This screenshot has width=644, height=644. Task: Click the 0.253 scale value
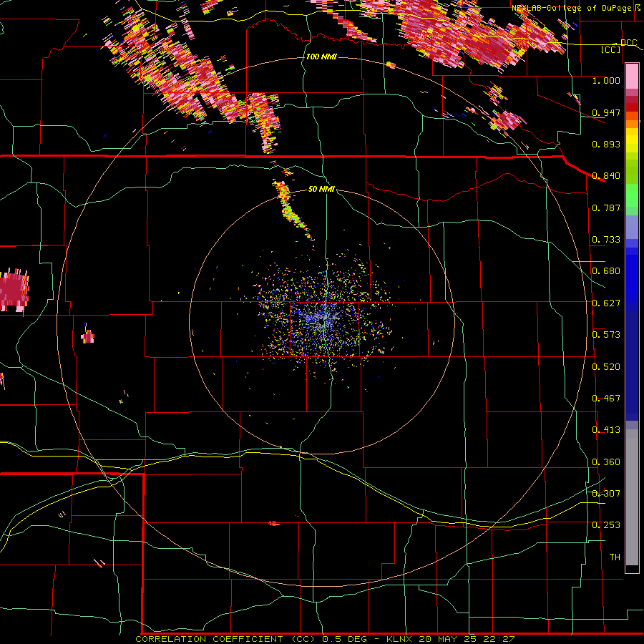tap(606, 525)
